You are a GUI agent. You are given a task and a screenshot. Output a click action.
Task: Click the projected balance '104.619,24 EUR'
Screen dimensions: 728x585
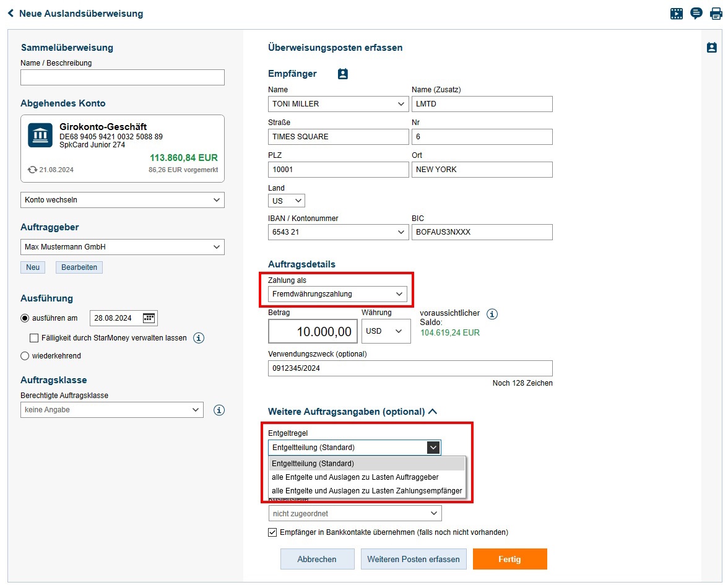tap(450, 332)
